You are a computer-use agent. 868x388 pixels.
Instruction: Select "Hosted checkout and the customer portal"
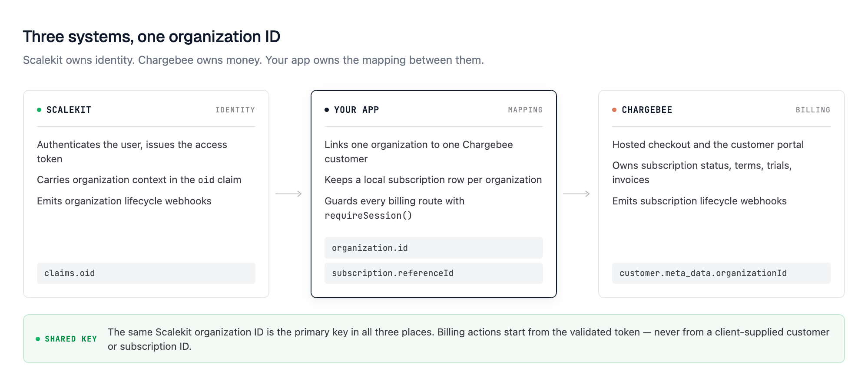(x=708, y=145)
